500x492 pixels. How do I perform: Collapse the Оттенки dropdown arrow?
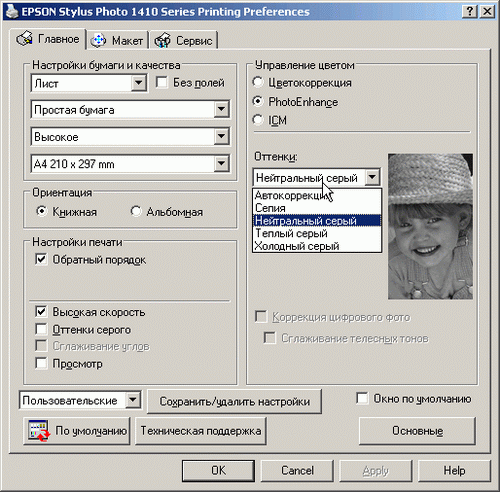372,177
